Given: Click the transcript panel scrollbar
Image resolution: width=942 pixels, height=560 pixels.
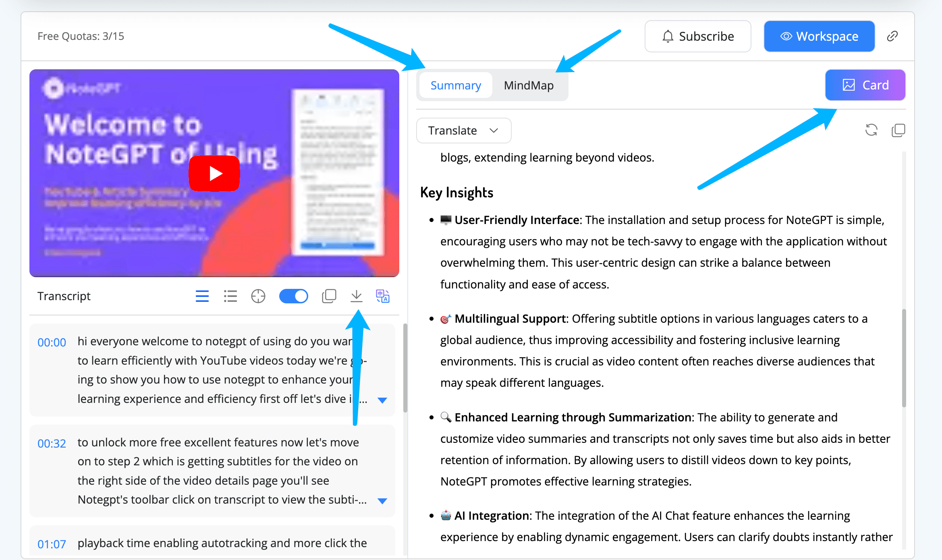Looking at the screenshot, I should tap(405, 368).
